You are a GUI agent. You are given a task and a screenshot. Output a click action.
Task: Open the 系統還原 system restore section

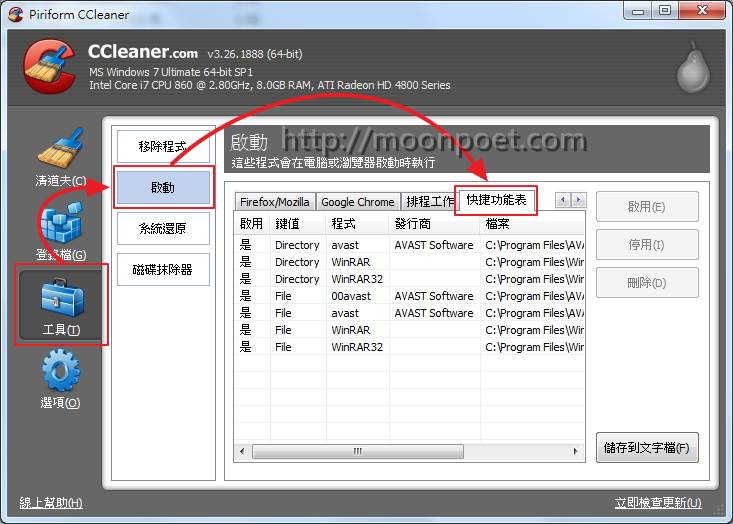pos(163,228)
